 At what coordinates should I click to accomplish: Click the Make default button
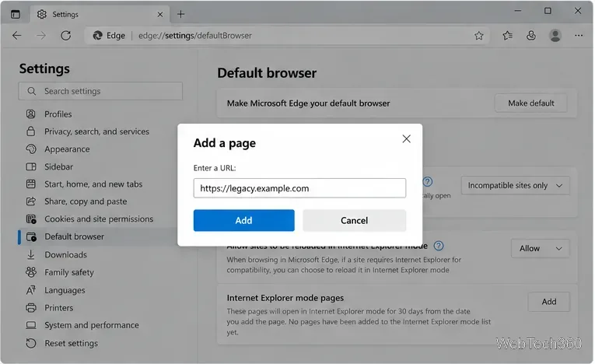pos(531,103)
